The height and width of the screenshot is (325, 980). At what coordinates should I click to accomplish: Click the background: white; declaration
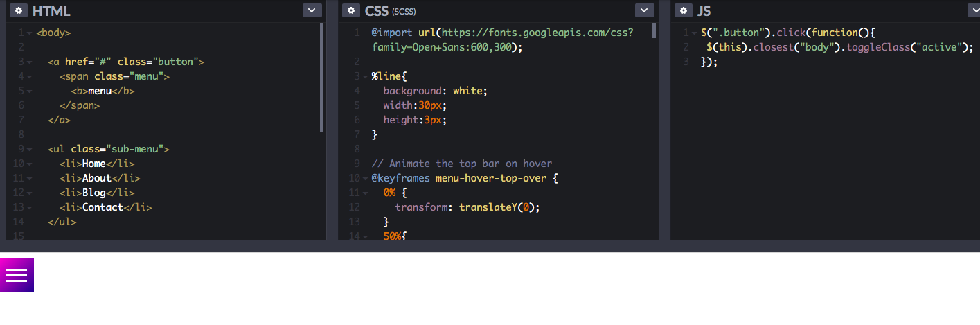(x=436, y=91)
